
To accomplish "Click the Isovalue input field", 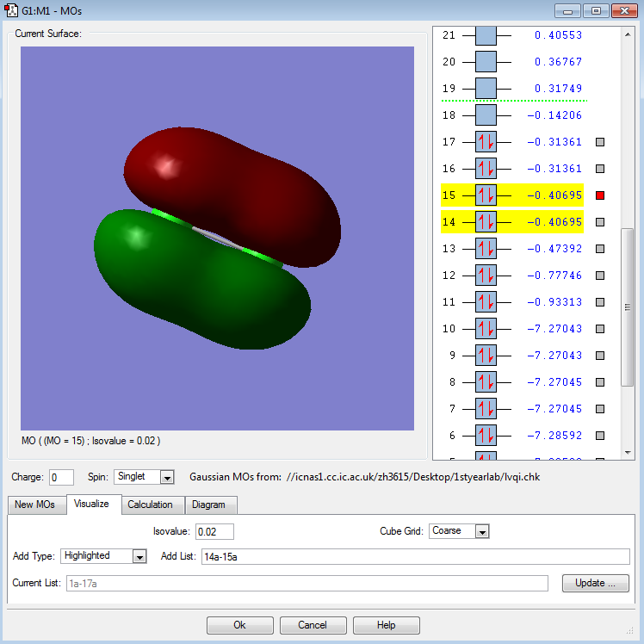I will tap(214, 531).
